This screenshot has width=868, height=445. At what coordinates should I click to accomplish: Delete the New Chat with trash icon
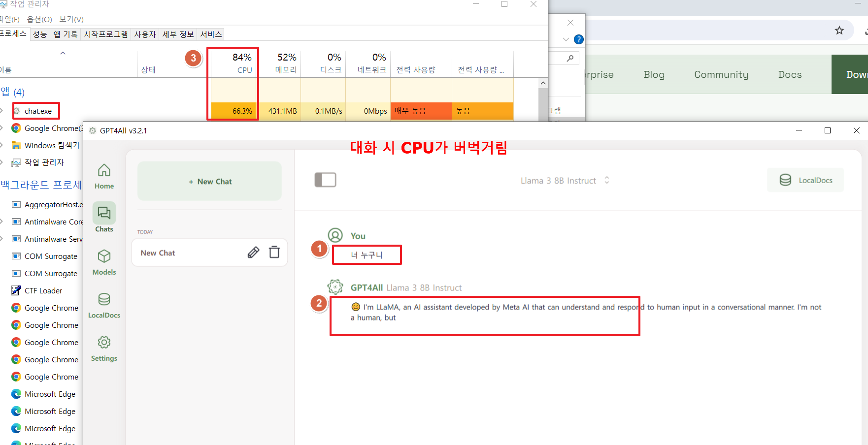(274, 252)
